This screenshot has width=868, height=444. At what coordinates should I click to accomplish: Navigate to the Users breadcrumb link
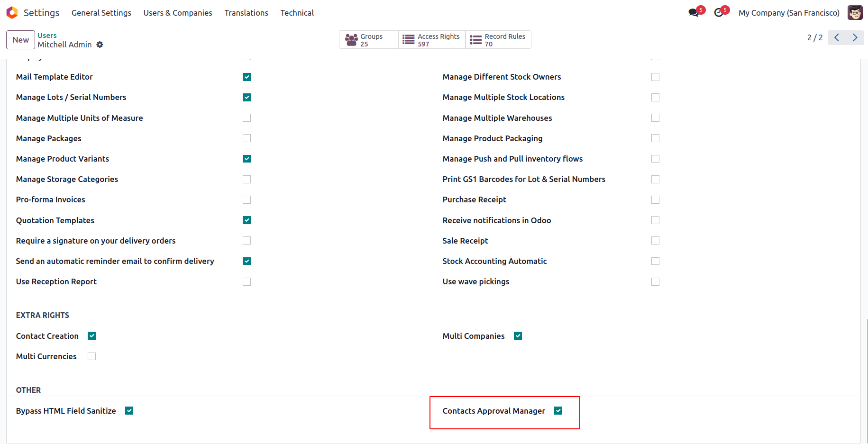47,36
